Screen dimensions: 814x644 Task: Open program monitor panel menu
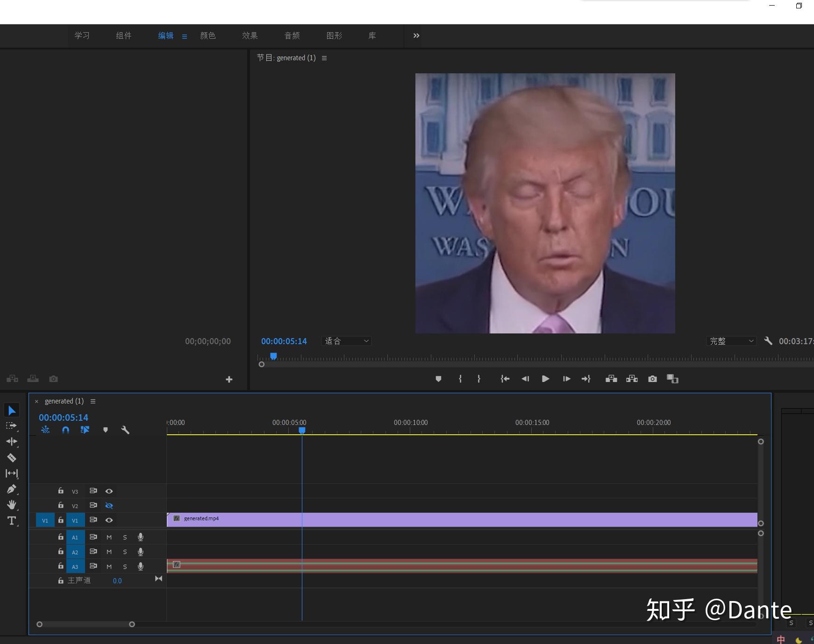click(324, 58)
